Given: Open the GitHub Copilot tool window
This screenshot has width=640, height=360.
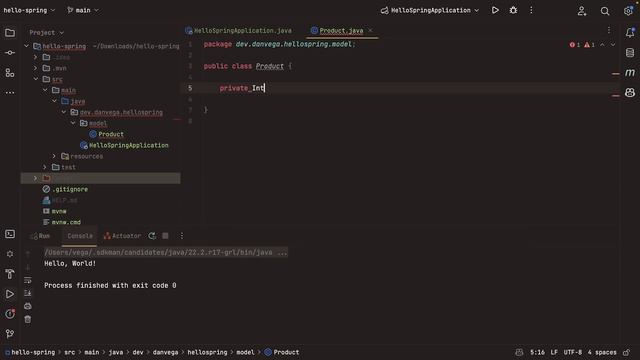Looking at the screenshot, I should click(630, 93).
